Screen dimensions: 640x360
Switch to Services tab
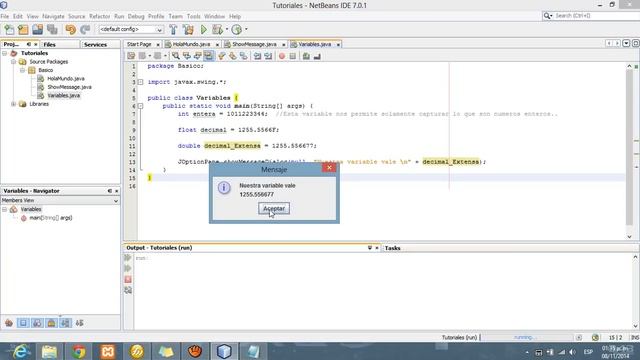(x=95, y=44)
